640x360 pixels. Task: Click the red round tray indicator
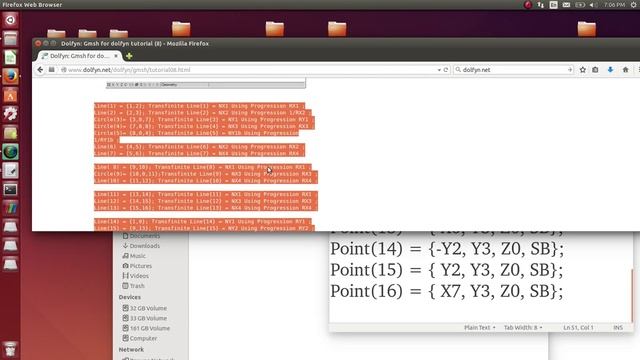click(528, 5)
